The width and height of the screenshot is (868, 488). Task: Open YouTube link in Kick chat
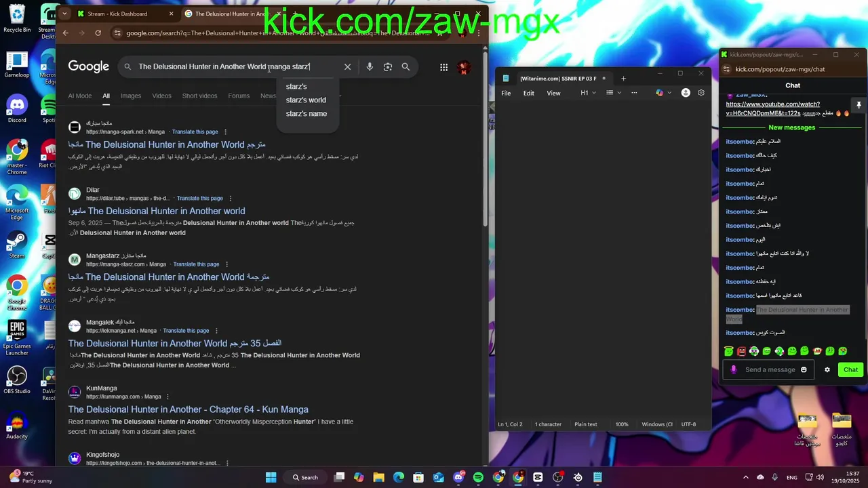point(773,108)
